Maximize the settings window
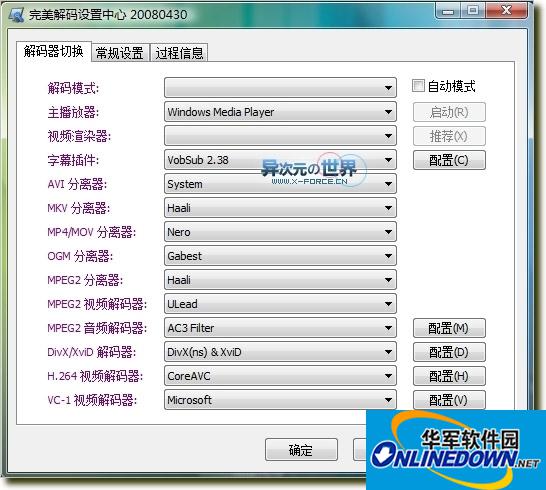This screenshot has width=546, height=490. (473, 11)
